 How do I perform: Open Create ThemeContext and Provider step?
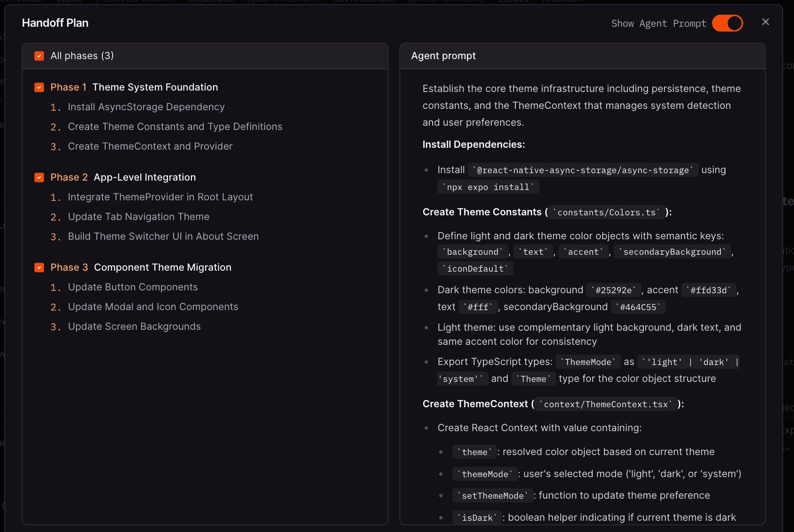pyautogui.click(x=150, y=146)
